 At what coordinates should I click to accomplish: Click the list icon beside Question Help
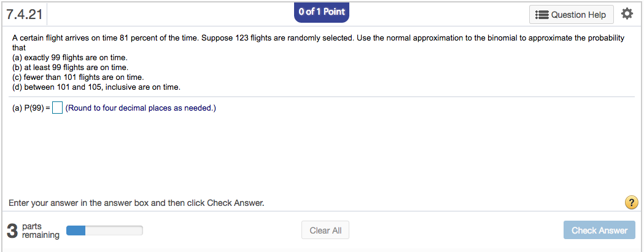click(542, 15)
